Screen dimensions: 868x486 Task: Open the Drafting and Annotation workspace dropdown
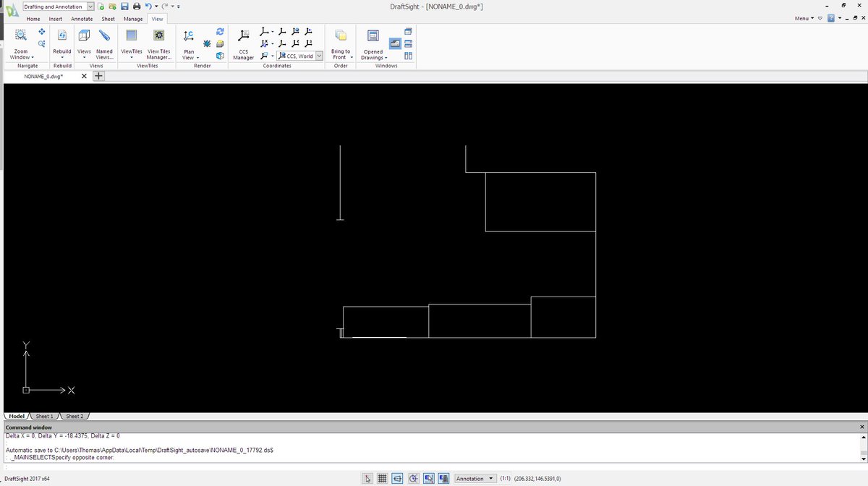90,7
